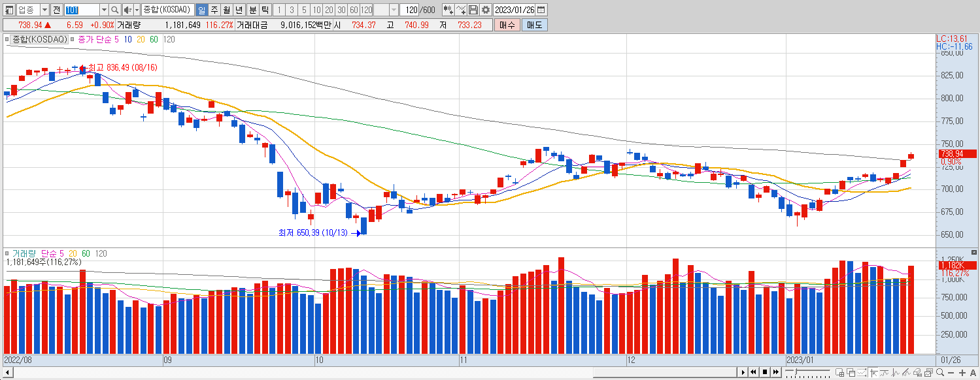Click the red 매수 buy button
The height and width of the screenshot is (380, 980).
click(x=507, y=25)
